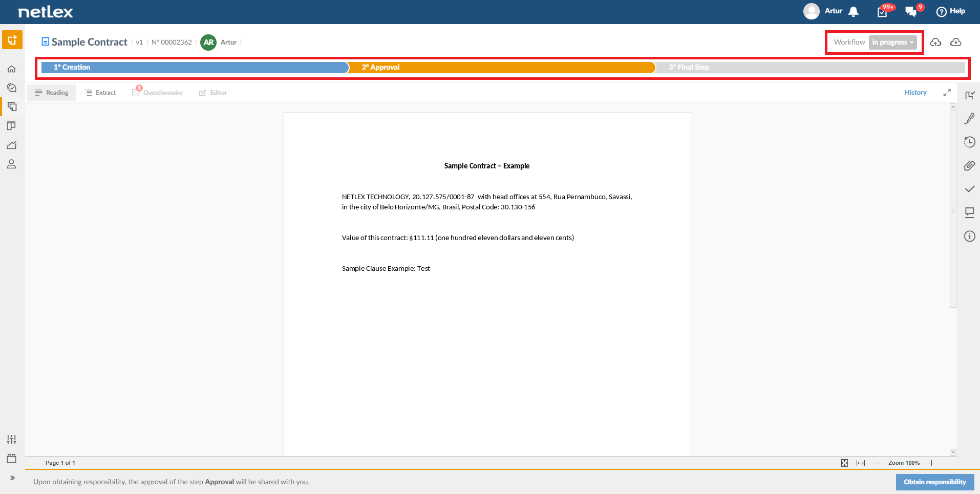Screen dimensions: 980x494
Task: Open the comments presentation icon in right panel
Action: click(x=970, y=212)
